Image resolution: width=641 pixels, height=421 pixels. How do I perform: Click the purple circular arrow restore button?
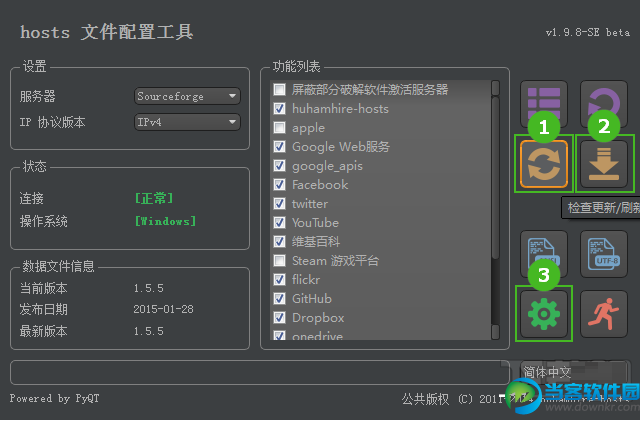[604, 104]
